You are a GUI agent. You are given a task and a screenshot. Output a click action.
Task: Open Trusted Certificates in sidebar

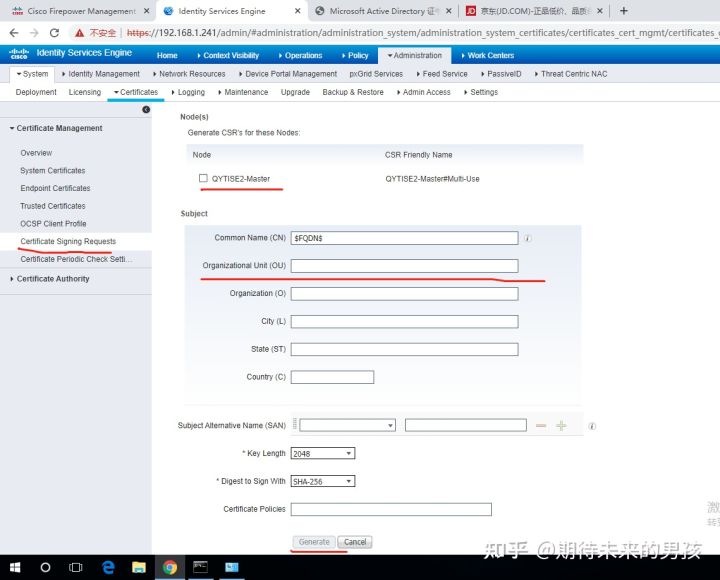point(53,206)
